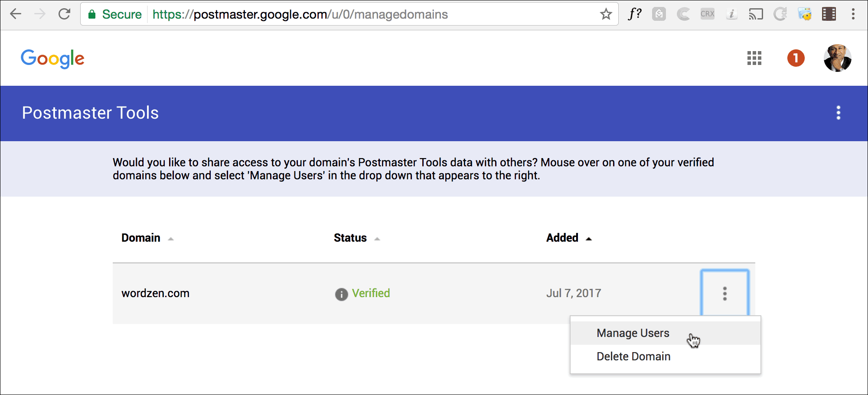868x395 pixels.
Task: Open the Google apps grid
Action: (754, 58)
